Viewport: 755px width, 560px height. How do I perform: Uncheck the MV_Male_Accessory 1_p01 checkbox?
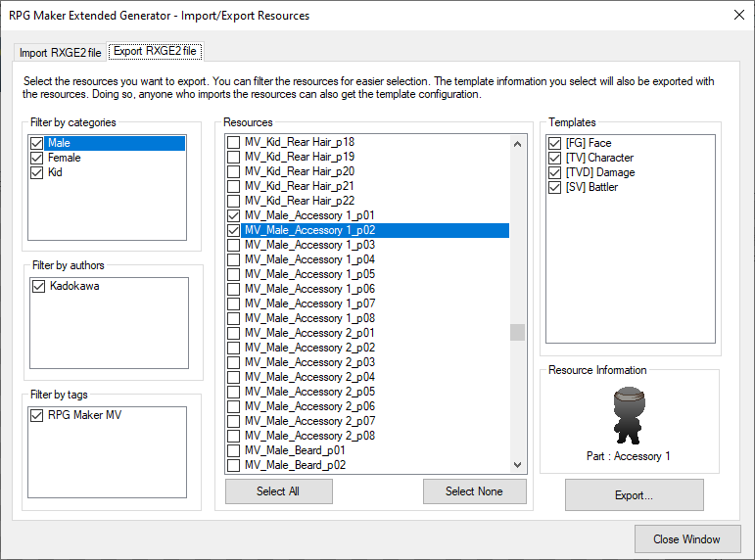point(233,215)
